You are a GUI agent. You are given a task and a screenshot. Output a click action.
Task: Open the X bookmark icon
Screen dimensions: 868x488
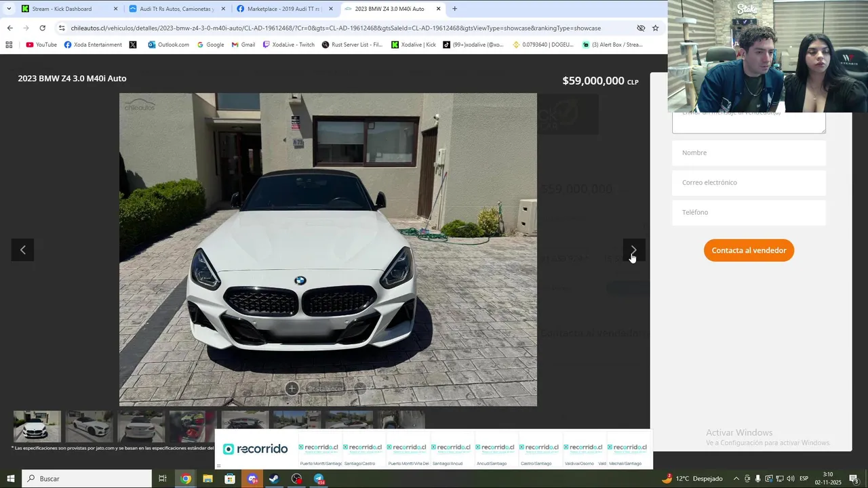(132, 45)
